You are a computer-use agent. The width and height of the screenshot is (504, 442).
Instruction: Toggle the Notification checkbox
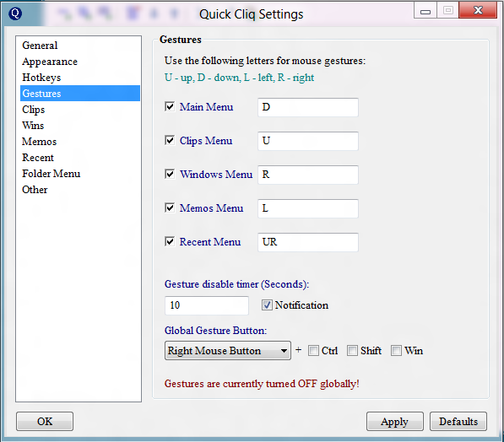(x=267, y=305)
